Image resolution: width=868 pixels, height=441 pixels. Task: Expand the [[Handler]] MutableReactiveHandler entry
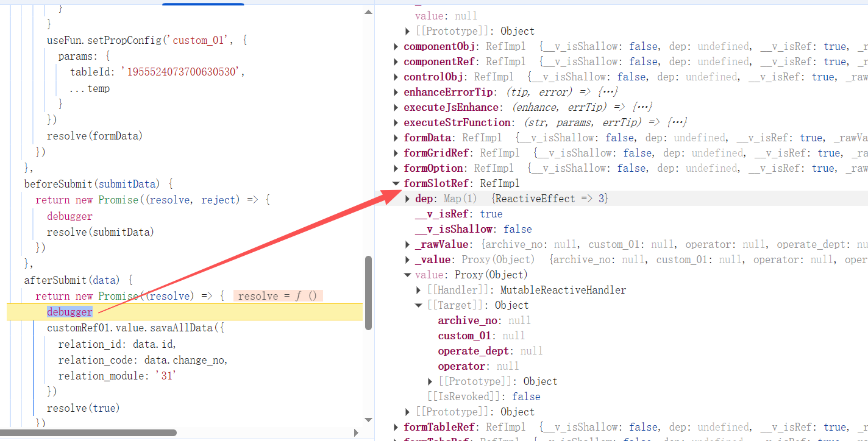click(x=419, y=291)
